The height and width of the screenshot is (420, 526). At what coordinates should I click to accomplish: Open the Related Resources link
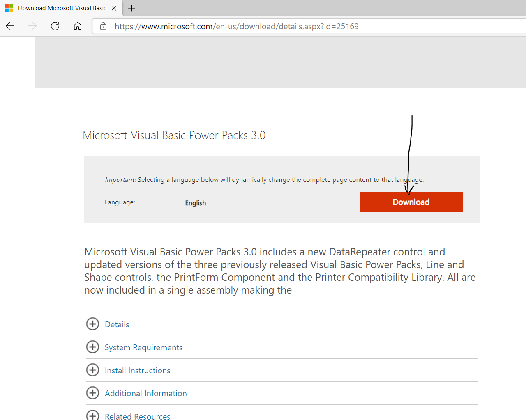pyautogui.click(x=137, y=416)
